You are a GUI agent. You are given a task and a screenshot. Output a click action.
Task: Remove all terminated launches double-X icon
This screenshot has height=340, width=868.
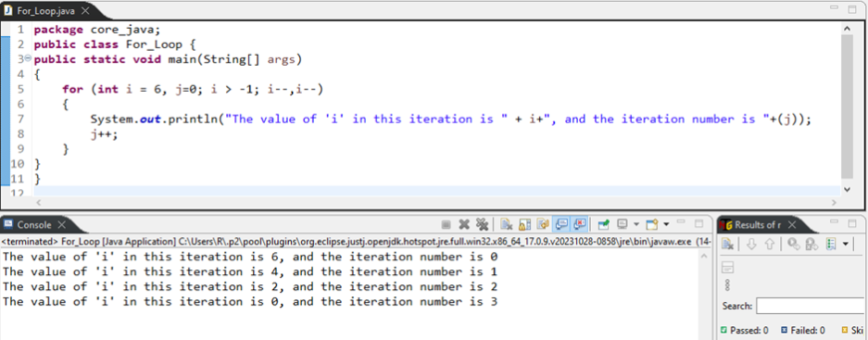(482, 224)
